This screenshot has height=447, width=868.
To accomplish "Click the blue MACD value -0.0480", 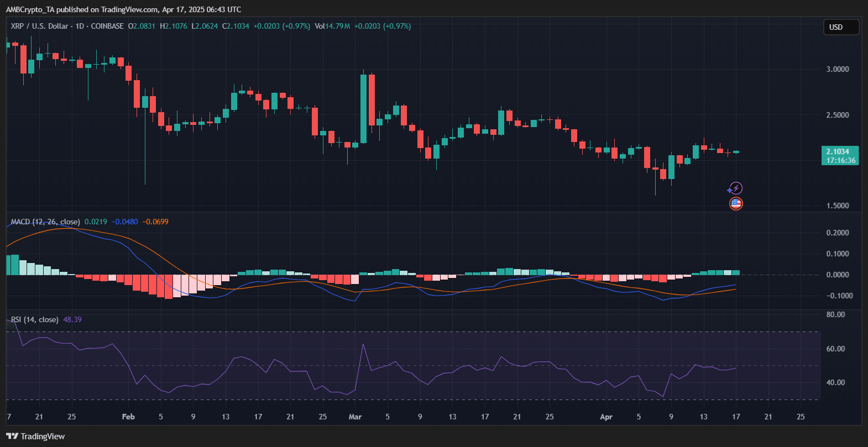I will (125, 222).
